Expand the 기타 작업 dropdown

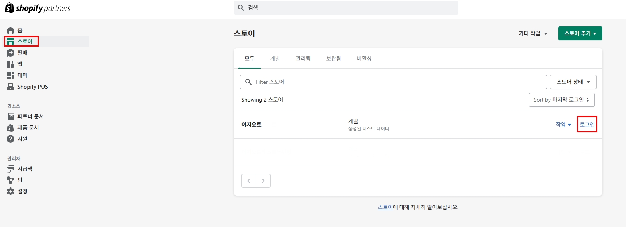(533, 33)
